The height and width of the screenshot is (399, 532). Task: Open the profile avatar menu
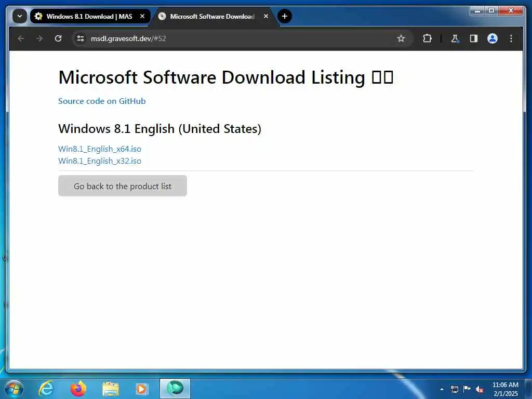(493, 38)
